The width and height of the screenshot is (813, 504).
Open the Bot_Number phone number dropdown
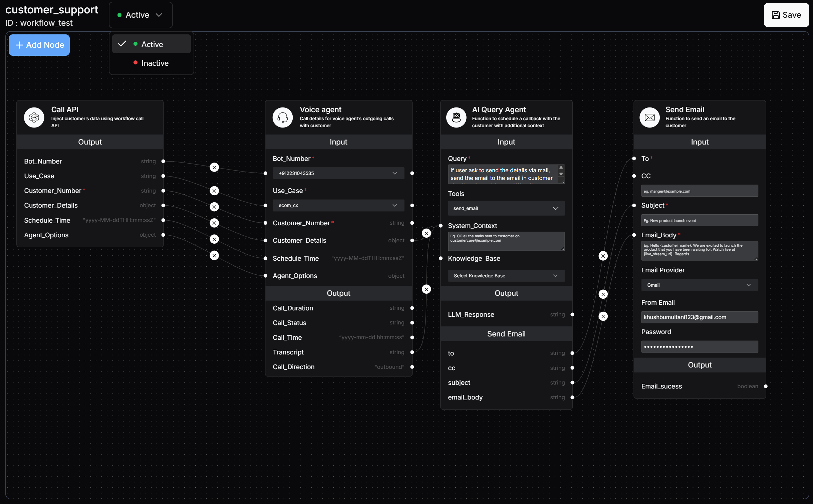point(338,173)
